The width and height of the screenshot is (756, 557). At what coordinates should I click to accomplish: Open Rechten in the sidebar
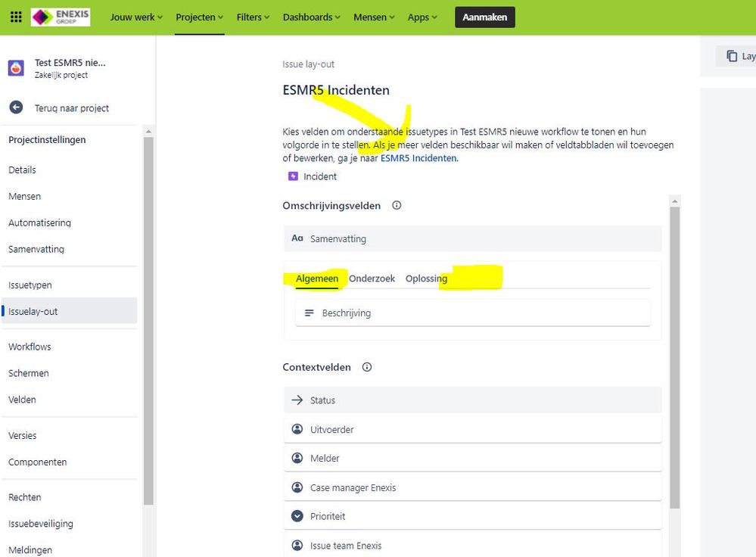point(24,497)
